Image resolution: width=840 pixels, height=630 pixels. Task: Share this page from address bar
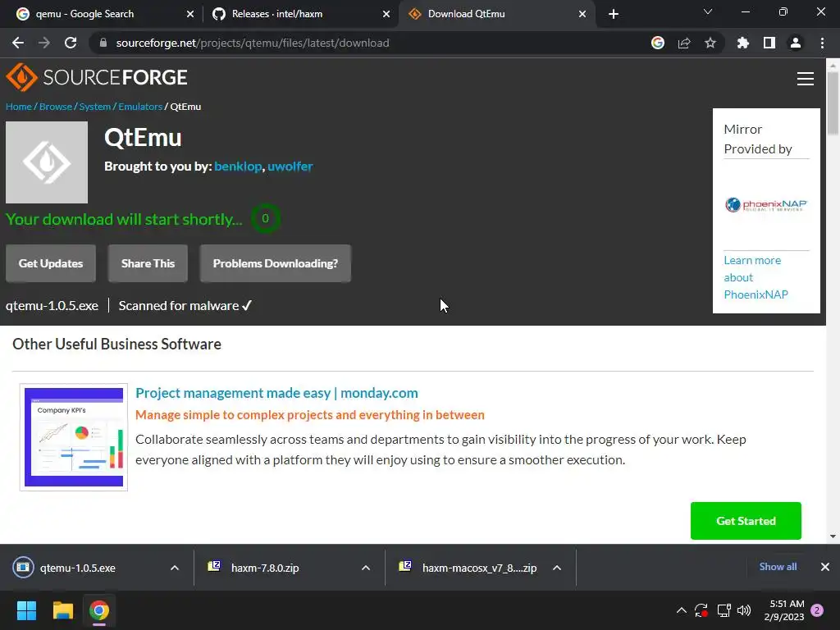[x=684, y=43]
